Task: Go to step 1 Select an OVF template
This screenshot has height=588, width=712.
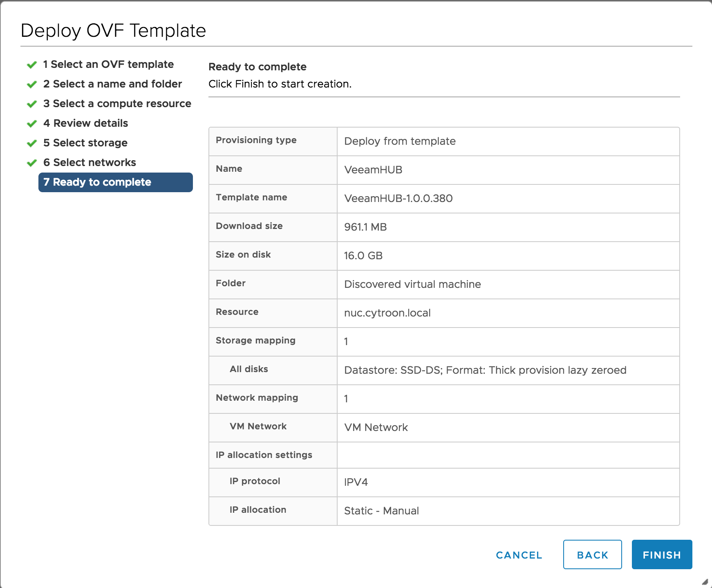Action: [108, 64]
